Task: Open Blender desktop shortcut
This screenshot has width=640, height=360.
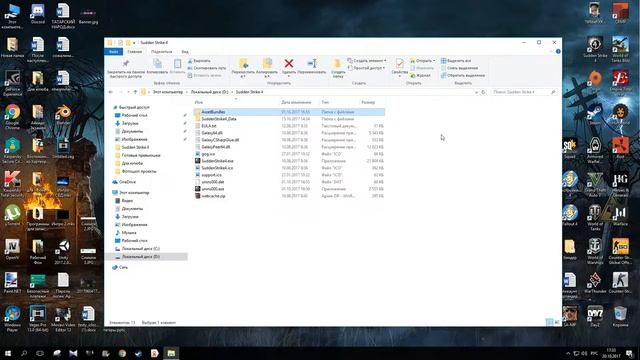Action: pos(63,115)
